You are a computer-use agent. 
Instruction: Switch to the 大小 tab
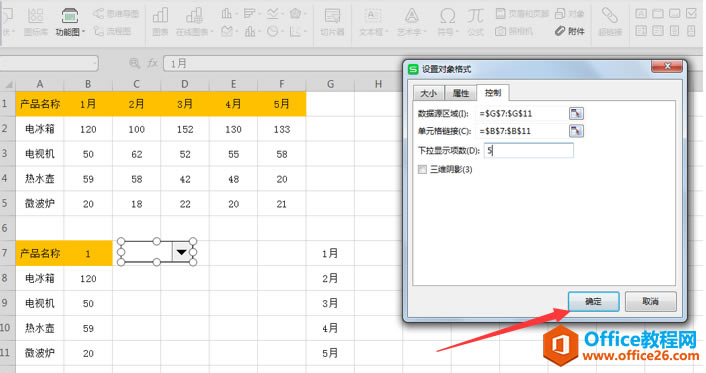[x=428, y=93]
